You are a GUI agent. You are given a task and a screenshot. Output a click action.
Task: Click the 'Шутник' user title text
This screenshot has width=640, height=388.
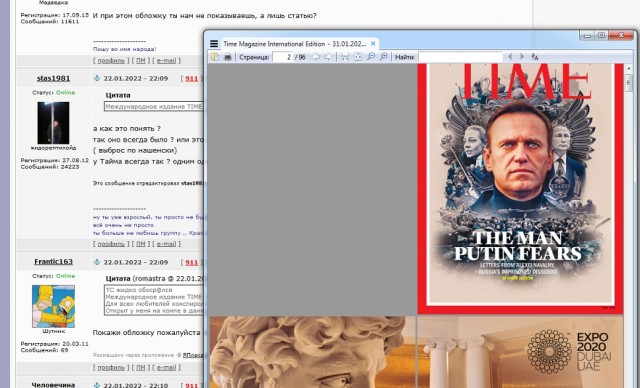pyautogui.click(x=53, y=331)
